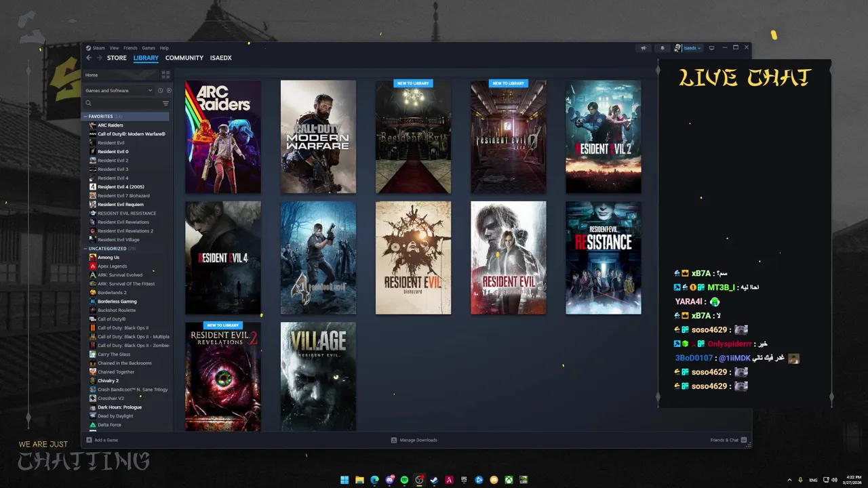Click the ENG language indicator
The image size is (868, 488).
click(x=813, y=480)
